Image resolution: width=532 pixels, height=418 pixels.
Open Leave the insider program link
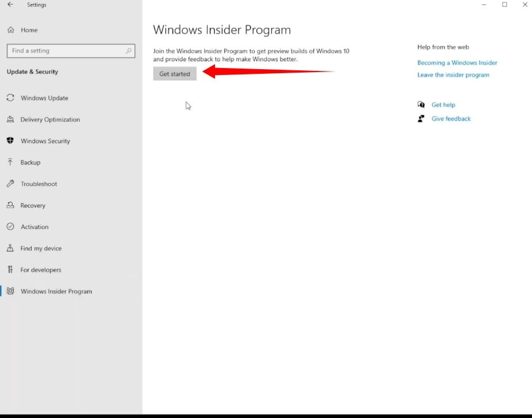click(453, 74)
